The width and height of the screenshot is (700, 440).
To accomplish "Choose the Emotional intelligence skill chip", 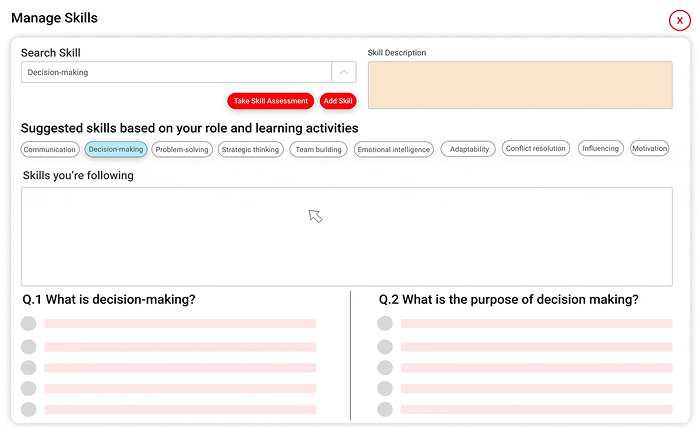I will 394,149.
